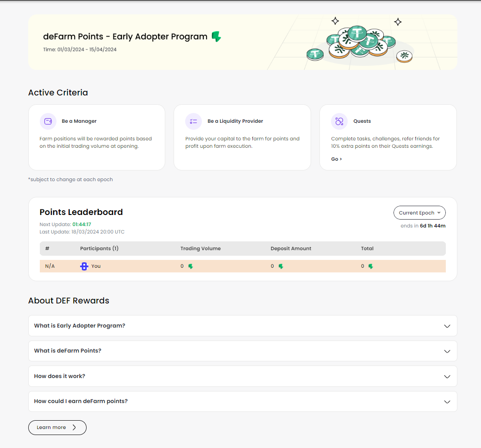
Task: Click the wallet icon for Be a Manager
Action: pos(48,121)
